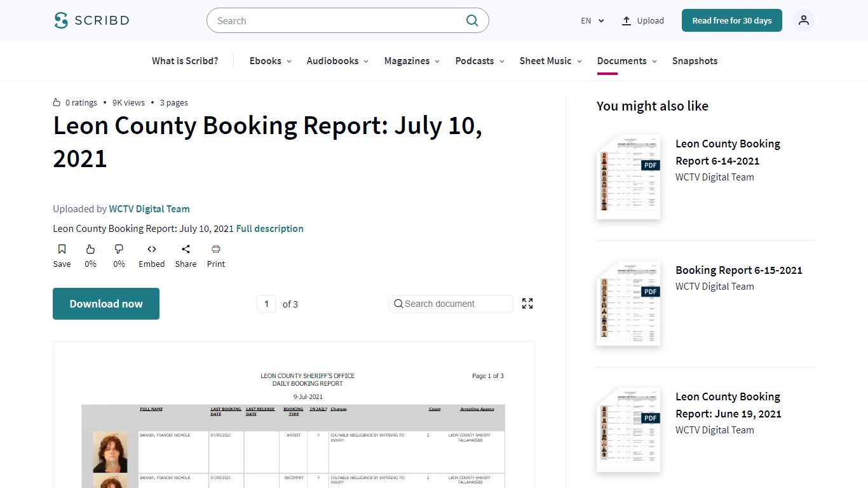Viewport: 868px width, 488px height.
Task: Click 'Page 1 of 3' in document
Action: (x=488, y=376)
